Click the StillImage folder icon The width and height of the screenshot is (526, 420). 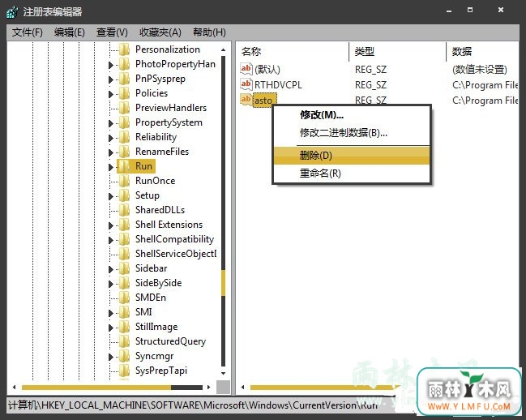click(125, 327)
